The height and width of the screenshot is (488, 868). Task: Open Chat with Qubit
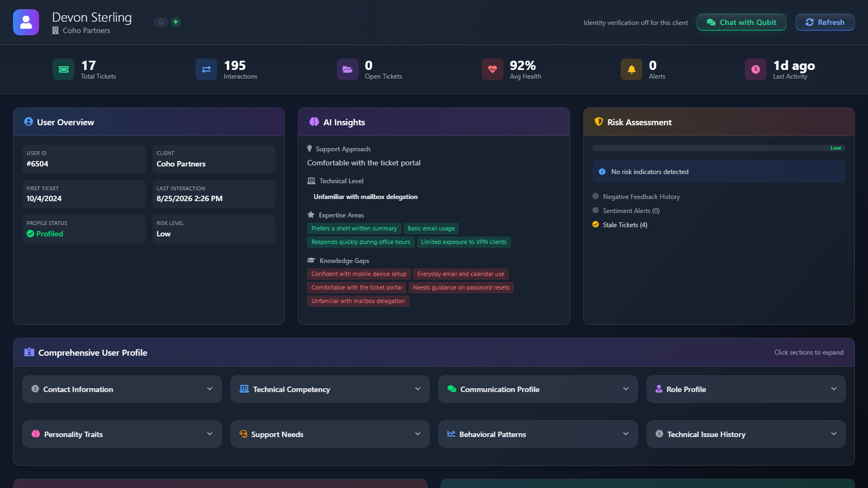tap(742, 22)
